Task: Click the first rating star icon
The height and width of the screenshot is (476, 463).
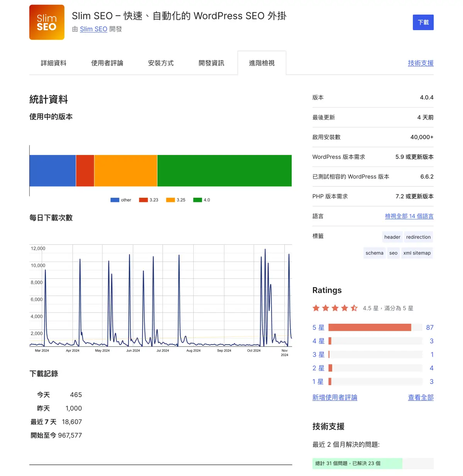Action: [x=316, y=308]
